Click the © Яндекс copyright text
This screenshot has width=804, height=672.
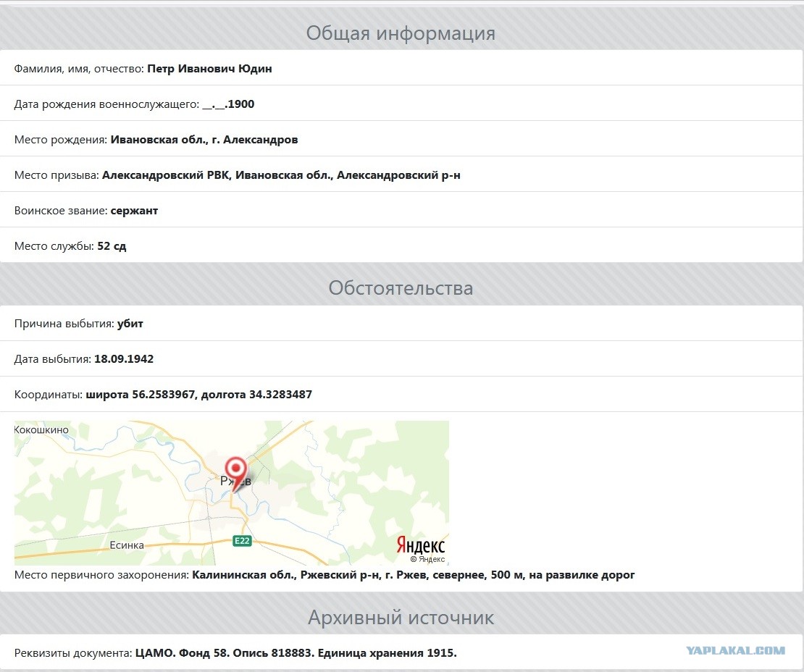pos(427,559)
